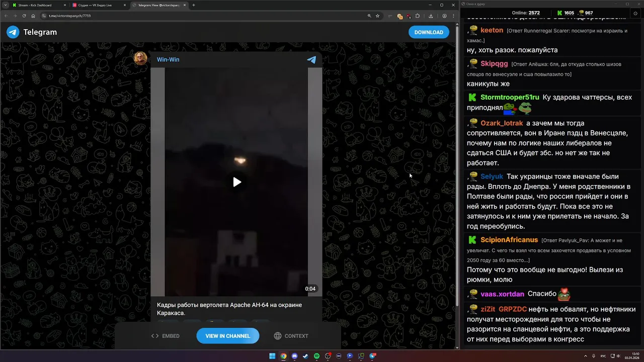
Task: Go forward in the browser
Action: pyautogui.click(x=15, y=16)
